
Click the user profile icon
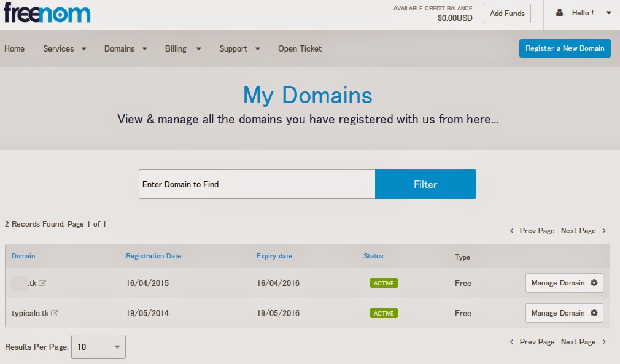pyautogui.click(x=559, y=13)
